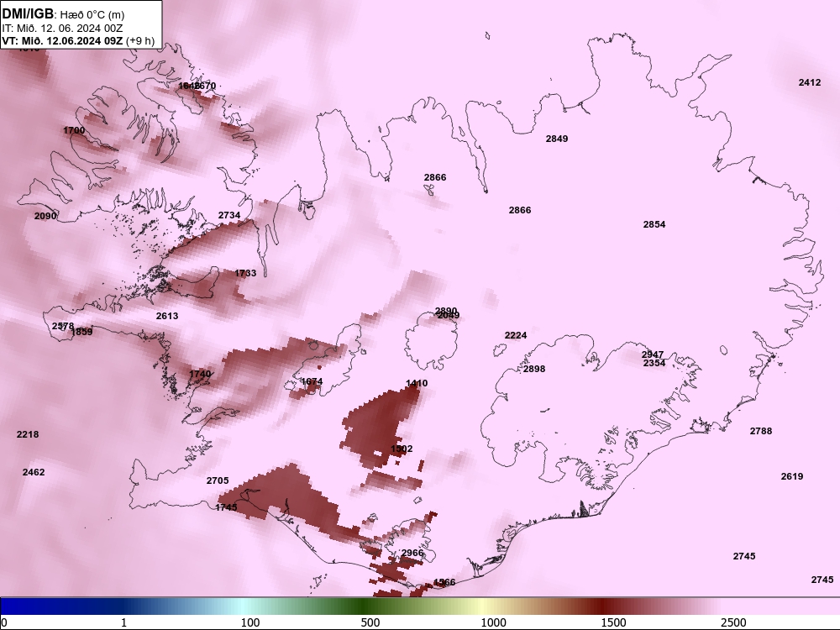Click the 1500 label on color scale
840x630 pixels.
pos(613,623)
